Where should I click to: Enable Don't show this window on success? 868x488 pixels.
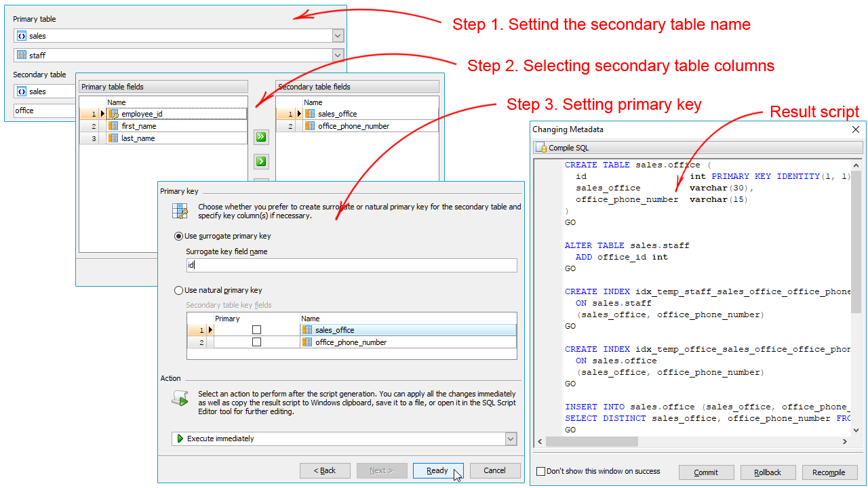[540, 472]
